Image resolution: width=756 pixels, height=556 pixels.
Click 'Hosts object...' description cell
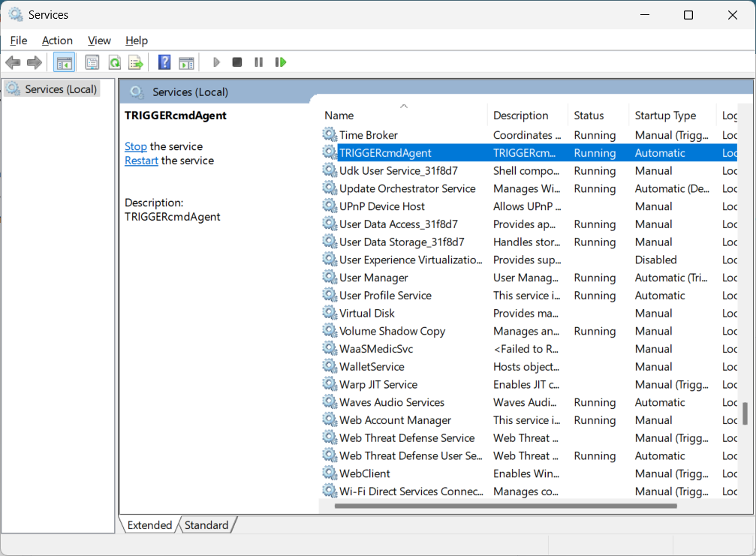pyautogui.click(x=526, y=367)
